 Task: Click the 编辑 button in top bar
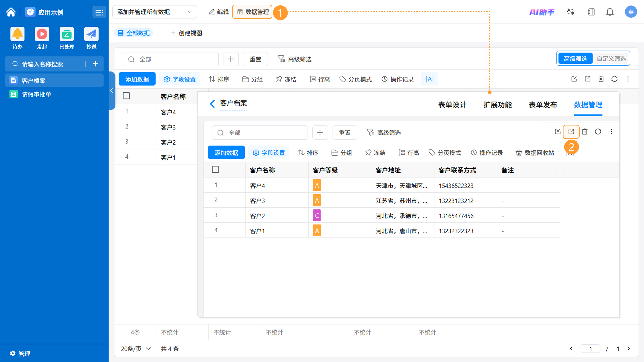point(219,12)
